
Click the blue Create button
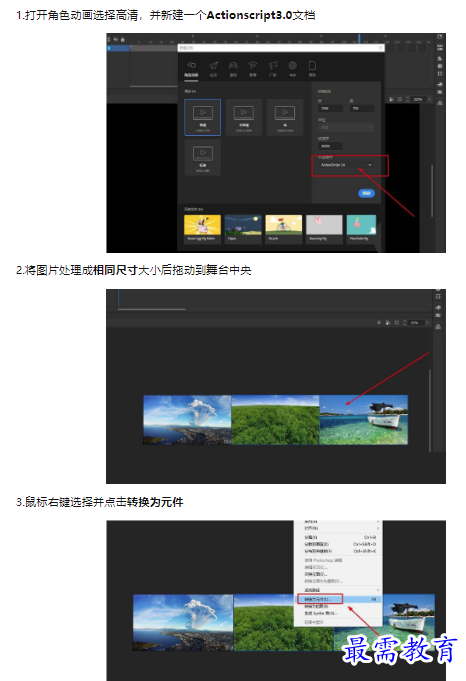click(x=367, y=193)
